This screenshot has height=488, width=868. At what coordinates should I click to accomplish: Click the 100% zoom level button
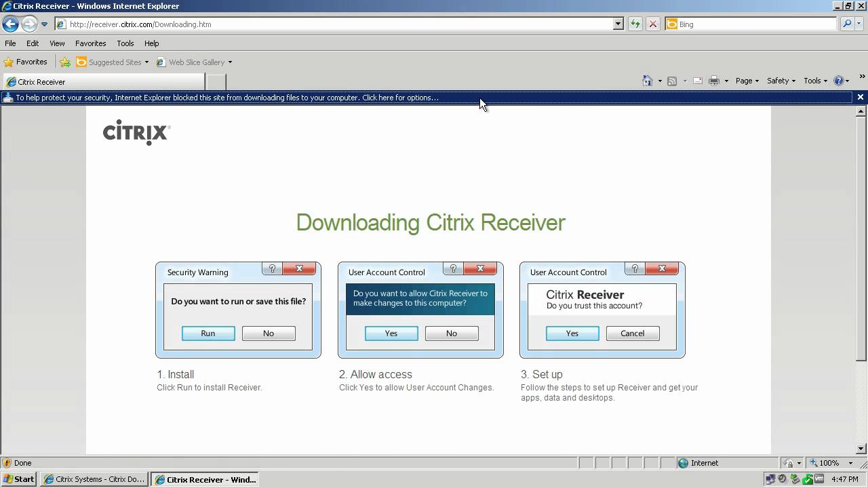[824, 463]
